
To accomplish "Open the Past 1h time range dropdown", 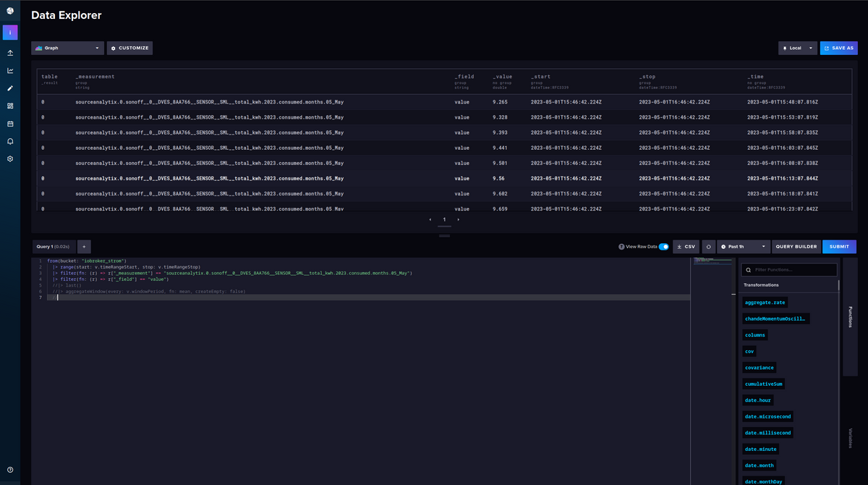I will [x=744, y=247].
